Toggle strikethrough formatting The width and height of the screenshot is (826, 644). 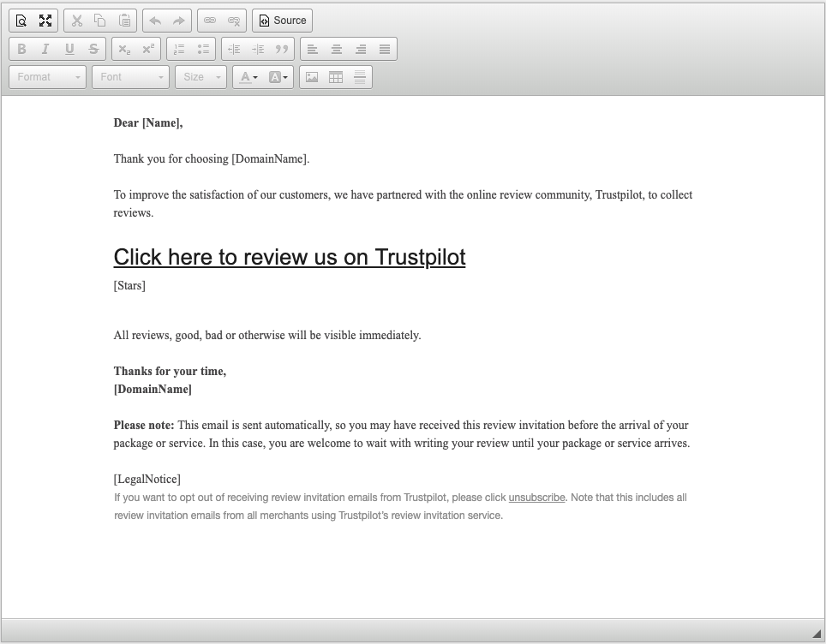click(93, 49)
